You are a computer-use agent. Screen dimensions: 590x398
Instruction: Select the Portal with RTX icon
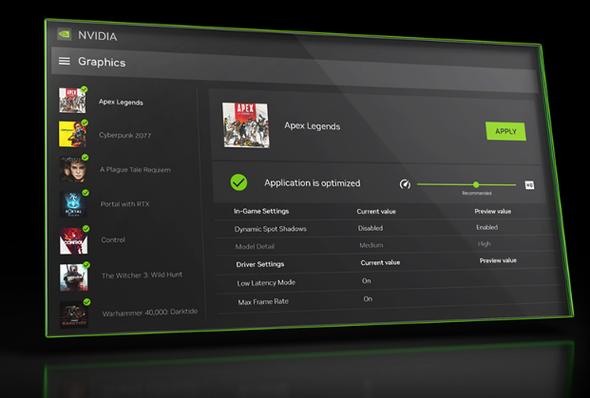pyautogui.click(x=73, y=204)
